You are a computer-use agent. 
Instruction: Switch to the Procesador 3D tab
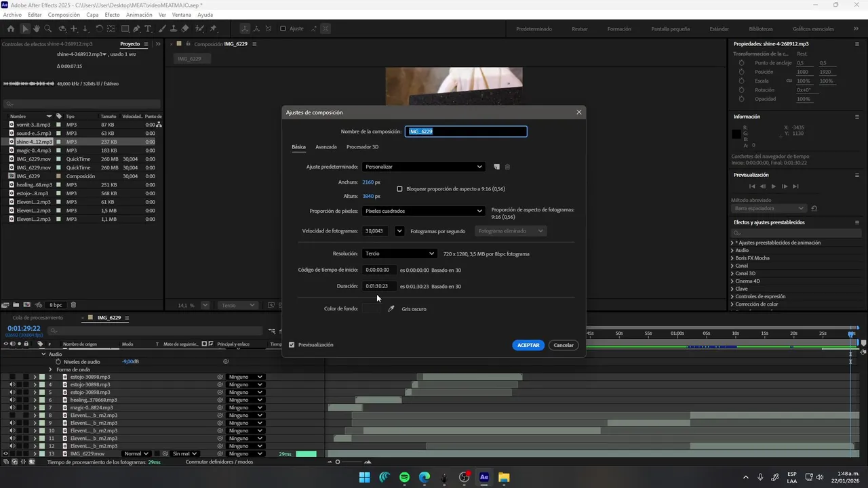(362, 147)
